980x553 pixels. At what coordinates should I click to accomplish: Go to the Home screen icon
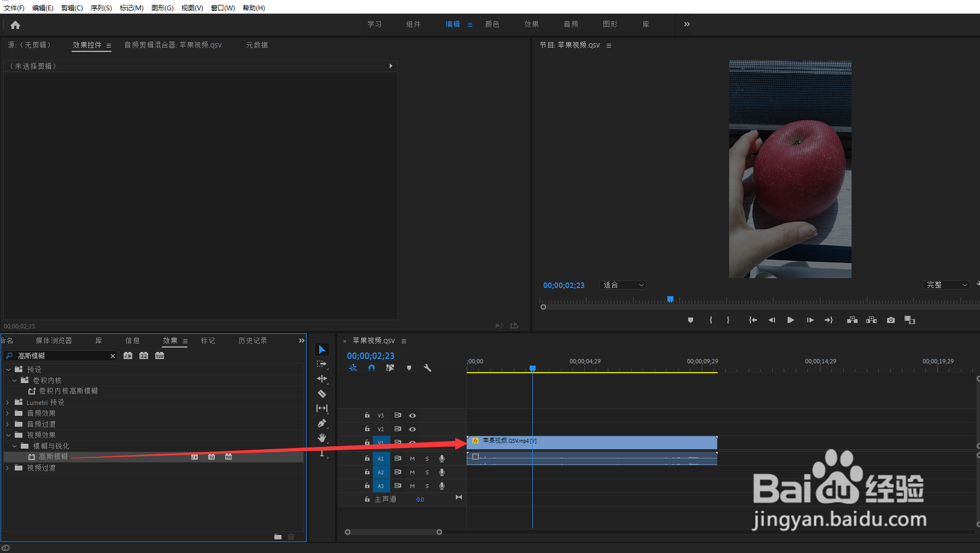15,25
